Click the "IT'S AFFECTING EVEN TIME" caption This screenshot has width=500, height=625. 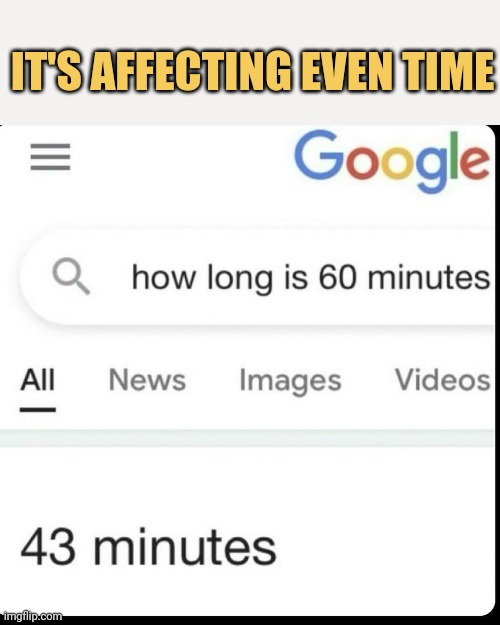[252, 70]
